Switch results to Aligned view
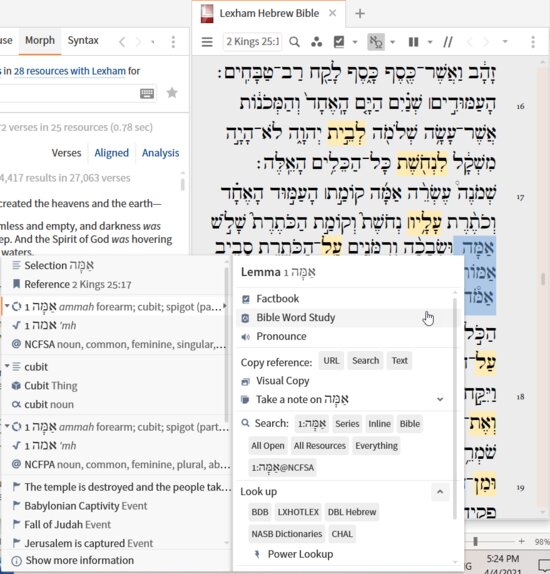This screenshot has height=574, width=550. point(112,153)
